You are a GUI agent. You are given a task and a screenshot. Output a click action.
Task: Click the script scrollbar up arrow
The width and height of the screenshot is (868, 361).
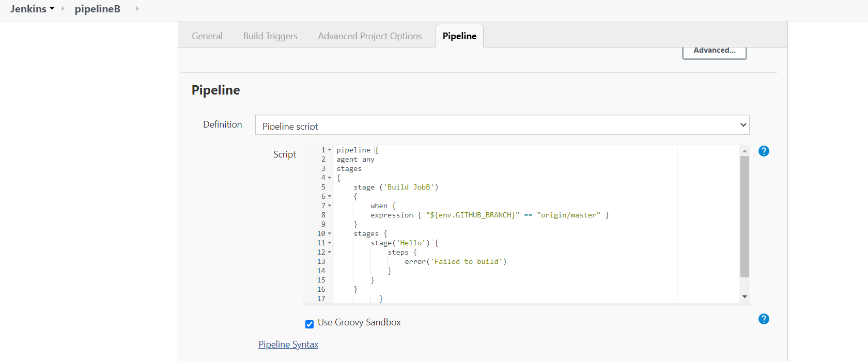[745, 151]
